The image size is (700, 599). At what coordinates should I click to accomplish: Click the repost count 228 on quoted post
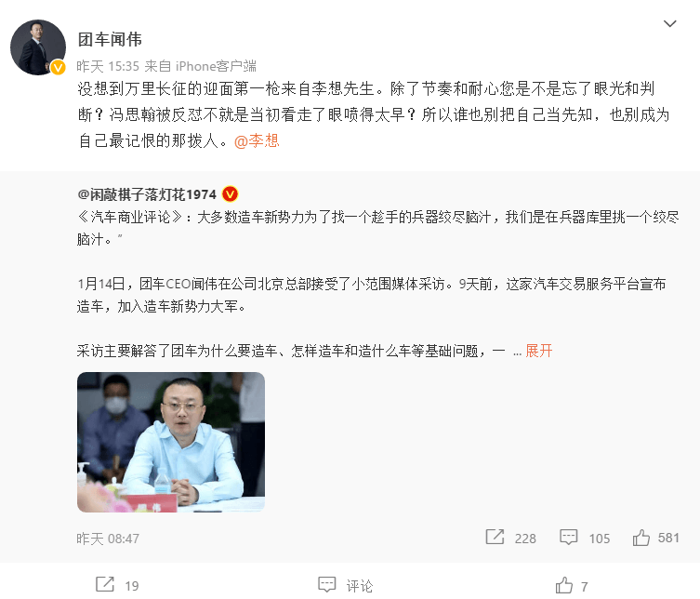tap(525, 539)
